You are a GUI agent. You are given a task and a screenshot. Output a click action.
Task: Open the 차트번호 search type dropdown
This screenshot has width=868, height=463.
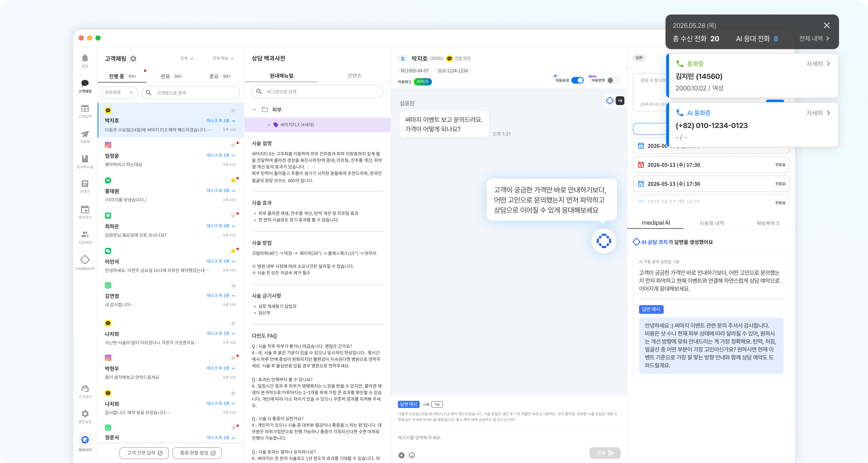coord(119,93)
